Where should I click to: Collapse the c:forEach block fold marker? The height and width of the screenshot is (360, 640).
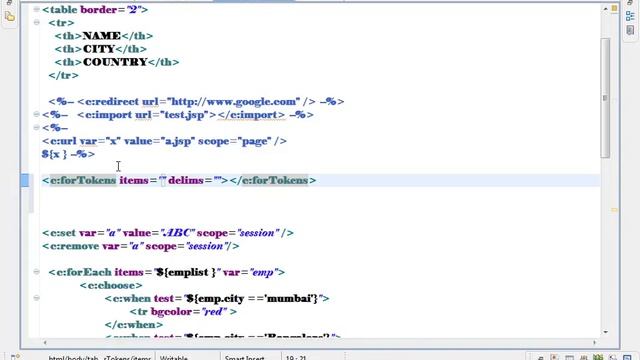tap(36, 272)
